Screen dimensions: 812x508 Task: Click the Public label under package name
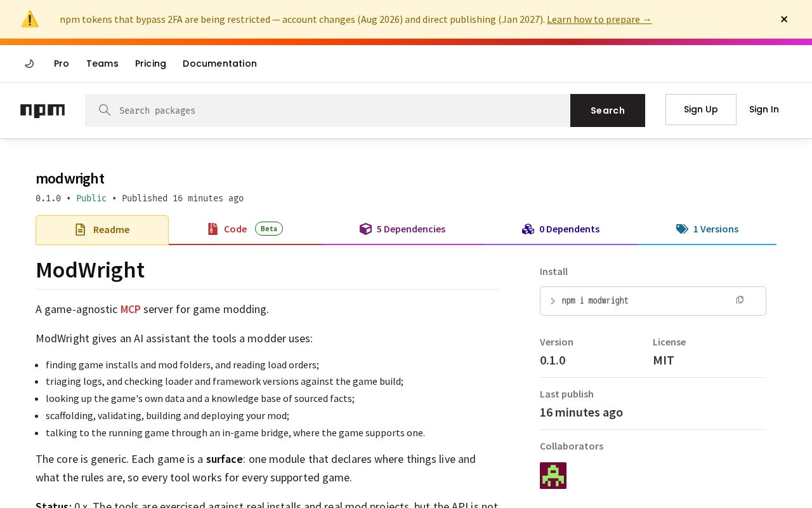point(91,198)
